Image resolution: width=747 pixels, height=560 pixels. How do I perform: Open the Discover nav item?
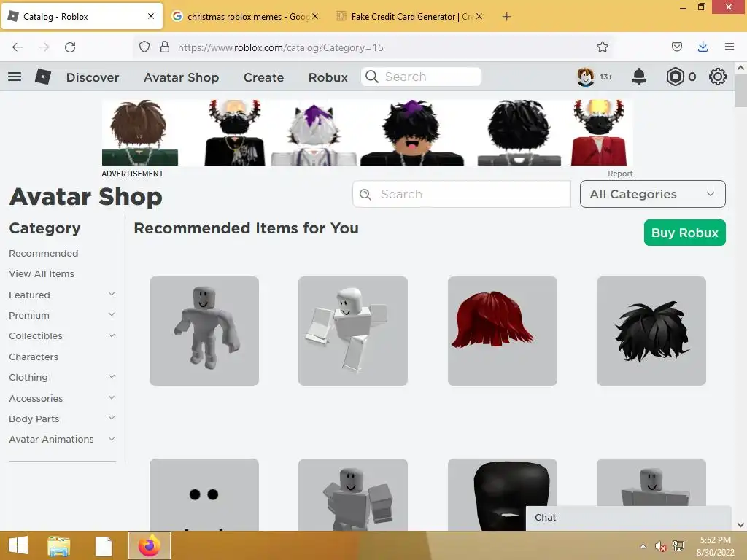tap(93, 77)
